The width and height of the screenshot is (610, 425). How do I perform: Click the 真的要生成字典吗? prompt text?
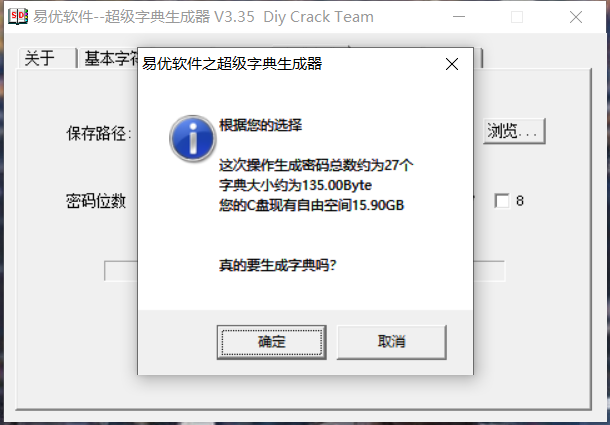point(277,266)
